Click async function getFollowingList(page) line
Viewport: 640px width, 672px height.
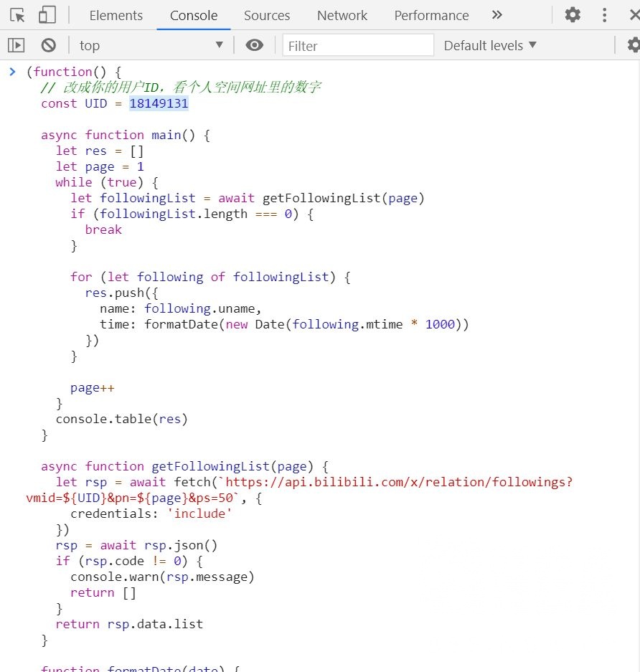[x=185, y=466]
